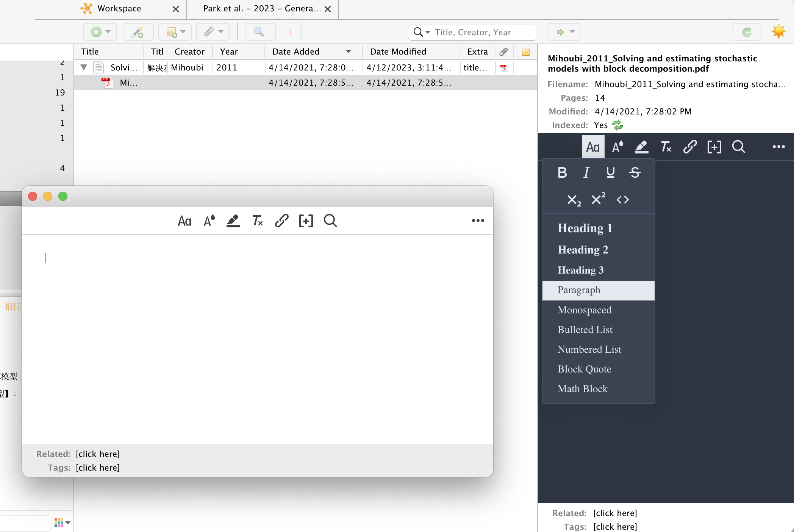Clear formatting with the Tx icon
This screenshot has height=532, width=794.
click(x=257, y=221)
